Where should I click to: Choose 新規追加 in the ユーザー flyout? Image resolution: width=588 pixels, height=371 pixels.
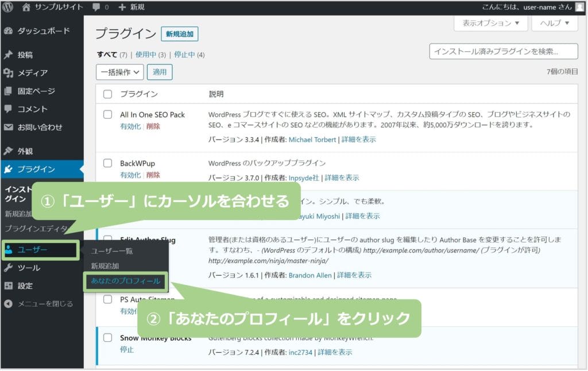105,266
